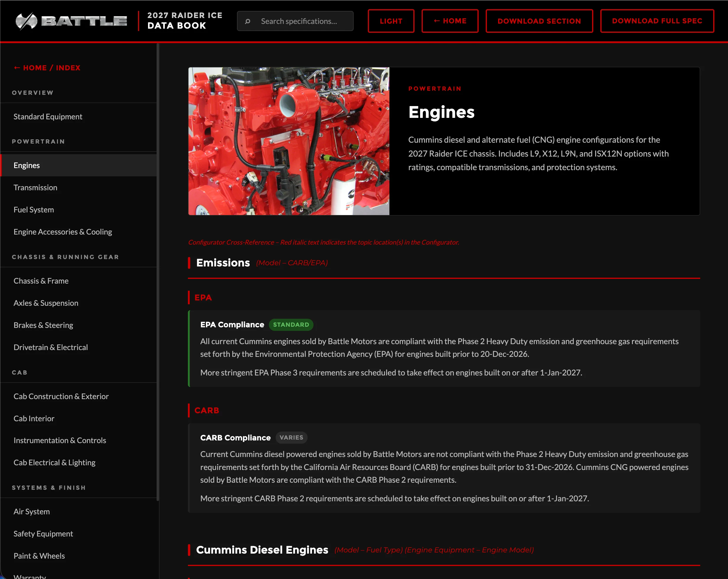Click the Cummins Diesel Engines heading
728x579 pixels.
(x=262, y=550)
